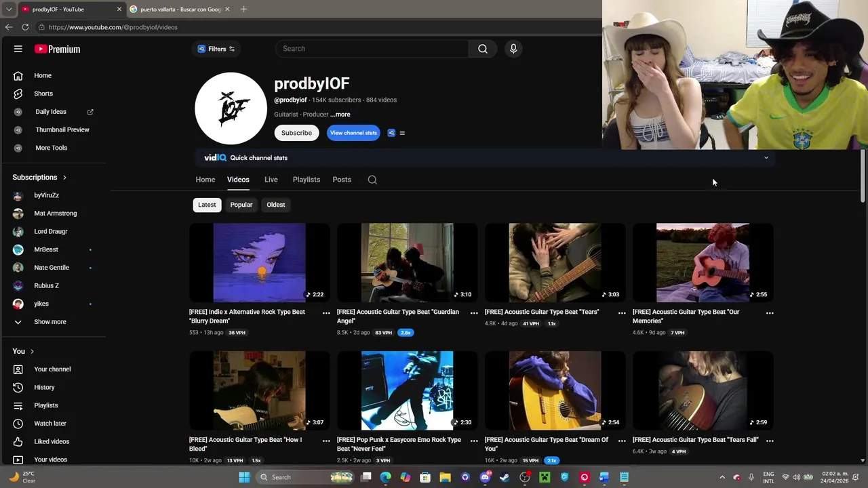Switch to the Posts tab
The width and height of the screenshot is (868, 488).
tap(342, 180)
